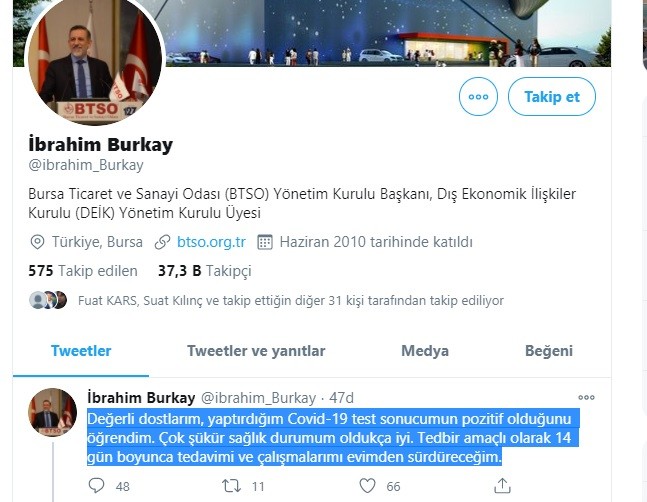
Task: Like the tweet with the heart icon
Action: (367, 486)
